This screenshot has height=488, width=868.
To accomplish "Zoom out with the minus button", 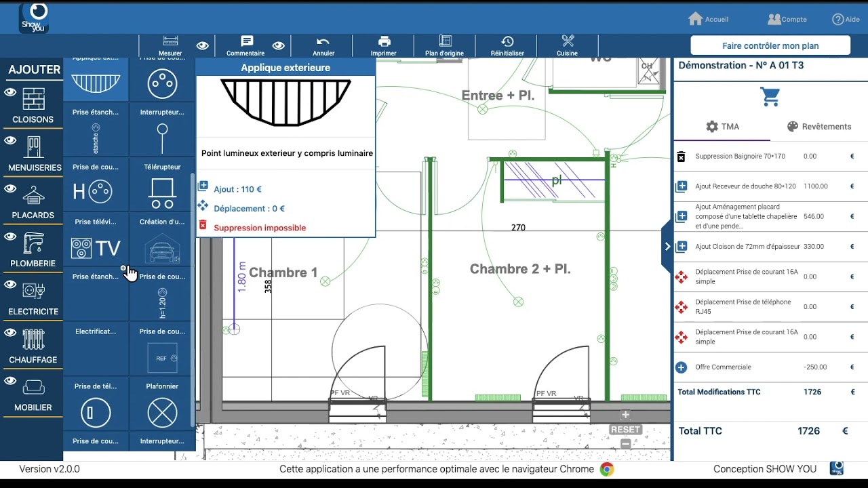I will (625, 444).
